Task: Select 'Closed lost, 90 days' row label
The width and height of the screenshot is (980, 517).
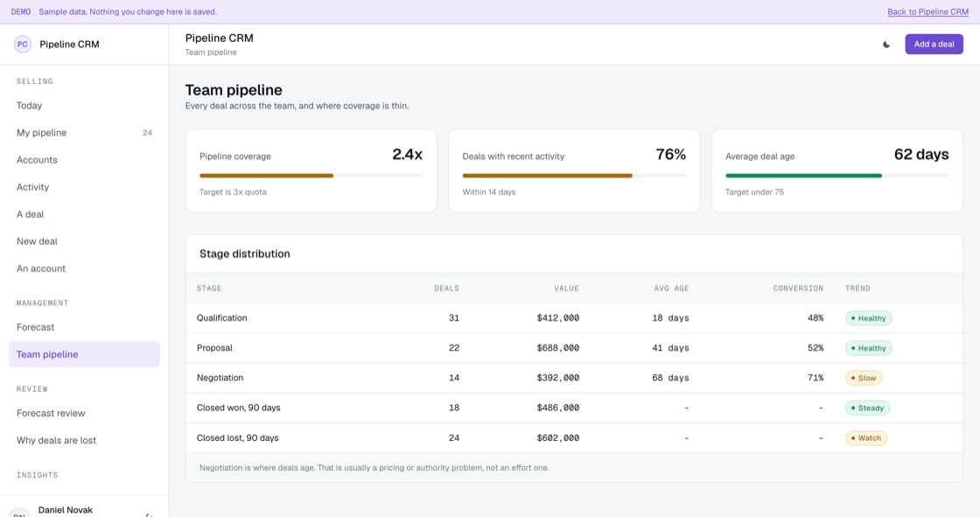Action: [x=237, y=437]
